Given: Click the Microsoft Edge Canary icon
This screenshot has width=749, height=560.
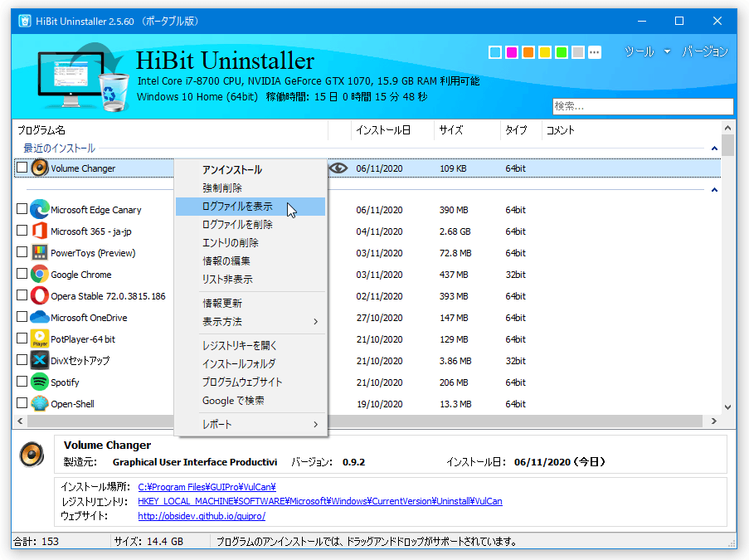Looking at the screenshot, I should click(x=40, y=210).
